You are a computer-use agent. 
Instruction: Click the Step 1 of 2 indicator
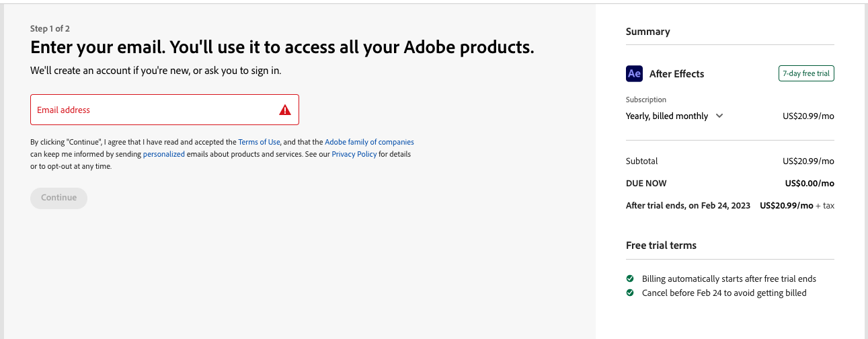(50, 28)
